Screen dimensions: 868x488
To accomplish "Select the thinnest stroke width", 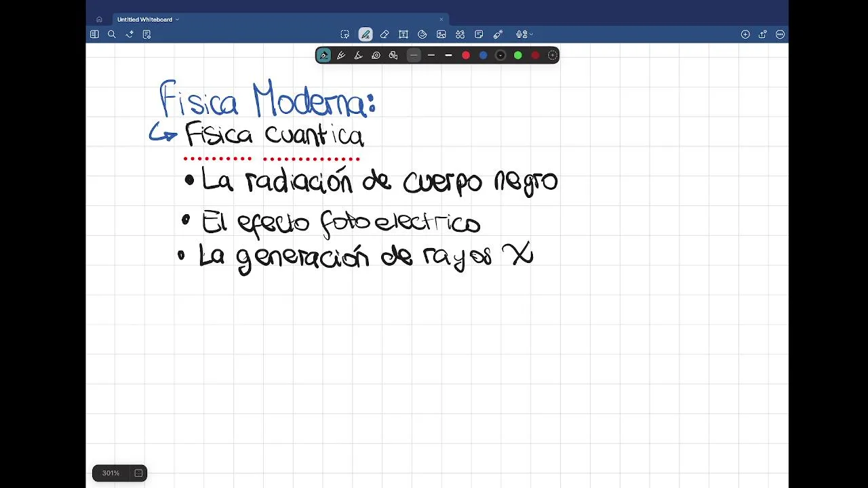I will [414, 56].
